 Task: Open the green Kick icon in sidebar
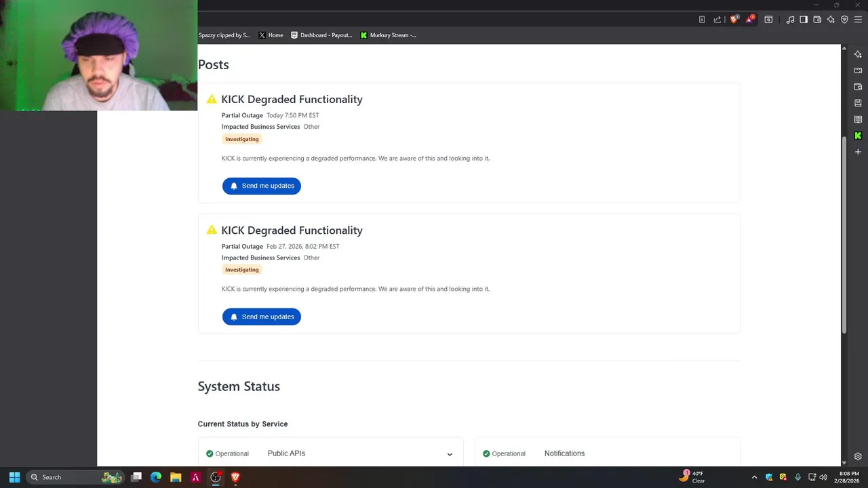point(858,136)
